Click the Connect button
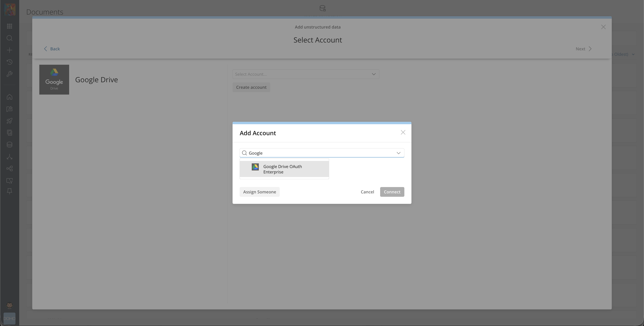 [392, 192]
